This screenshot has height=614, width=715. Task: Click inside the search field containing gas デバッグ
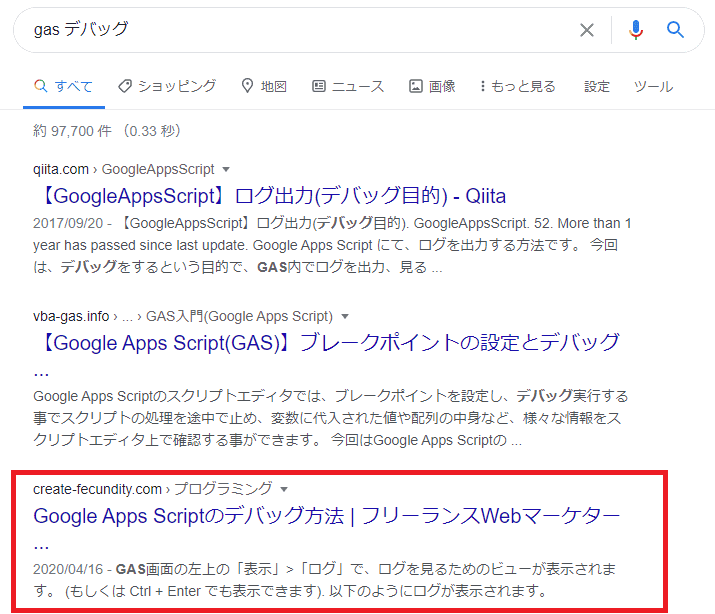300,30
